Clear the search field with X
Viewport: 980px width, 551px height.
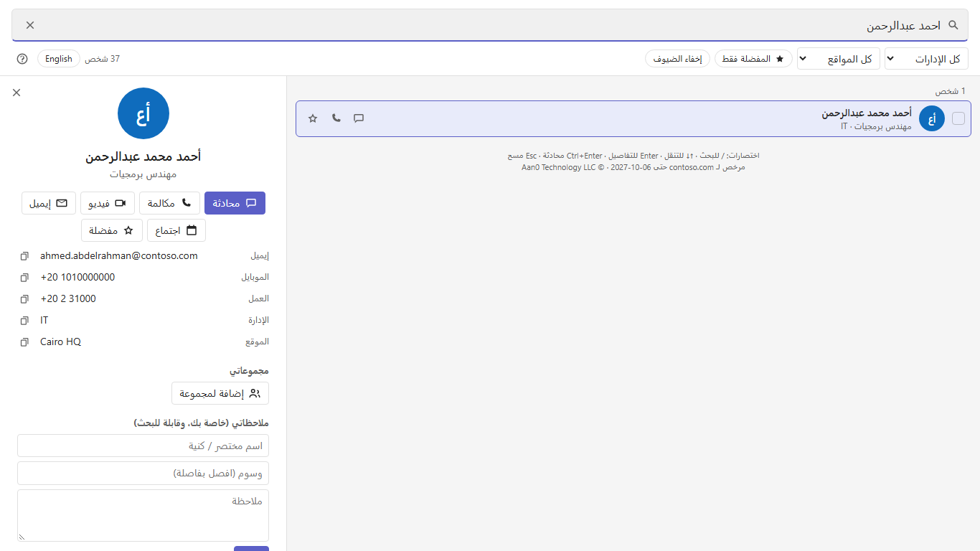[x=30, y=25]
